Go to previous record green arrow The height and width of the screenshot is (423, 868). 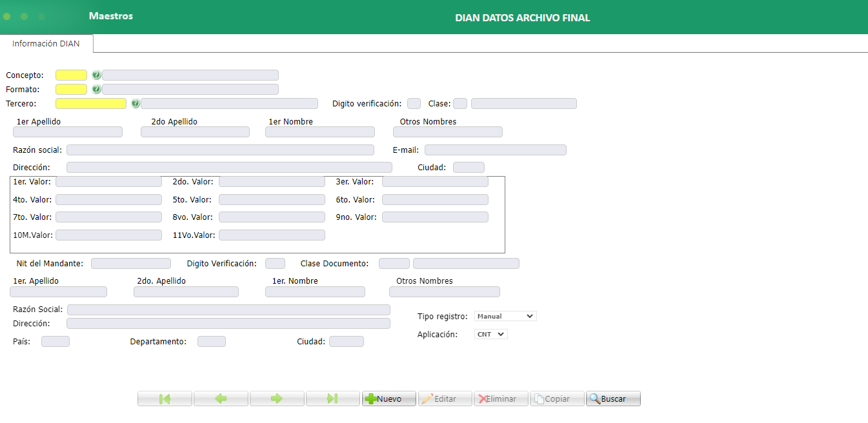point(221,398)
